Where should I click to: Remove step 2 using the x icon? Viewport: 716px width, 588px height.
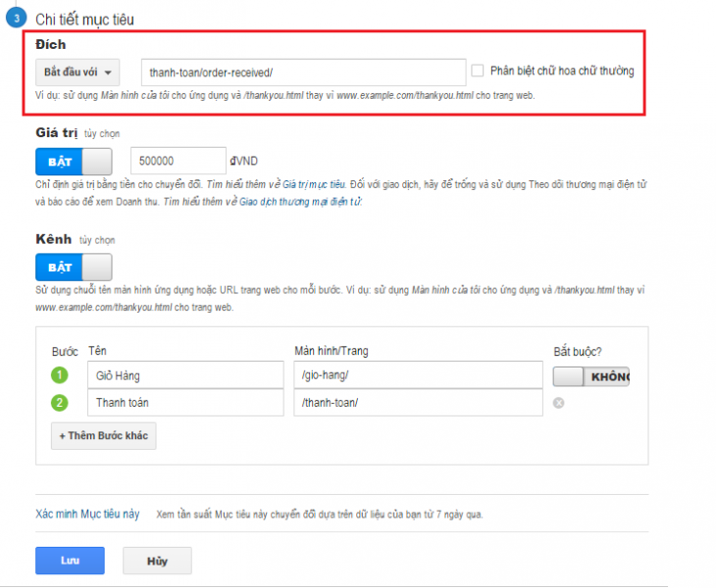coord(558,403)
